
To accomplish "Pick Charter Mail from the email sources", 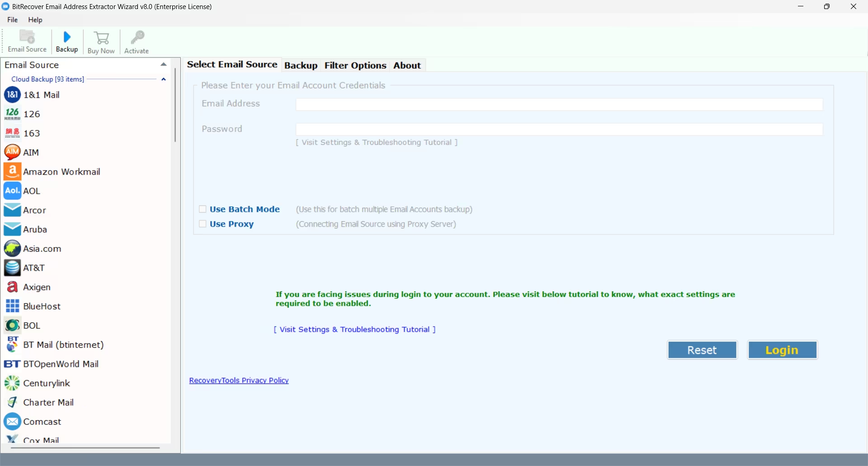I will pyautogui.click(x=48, y=403).
